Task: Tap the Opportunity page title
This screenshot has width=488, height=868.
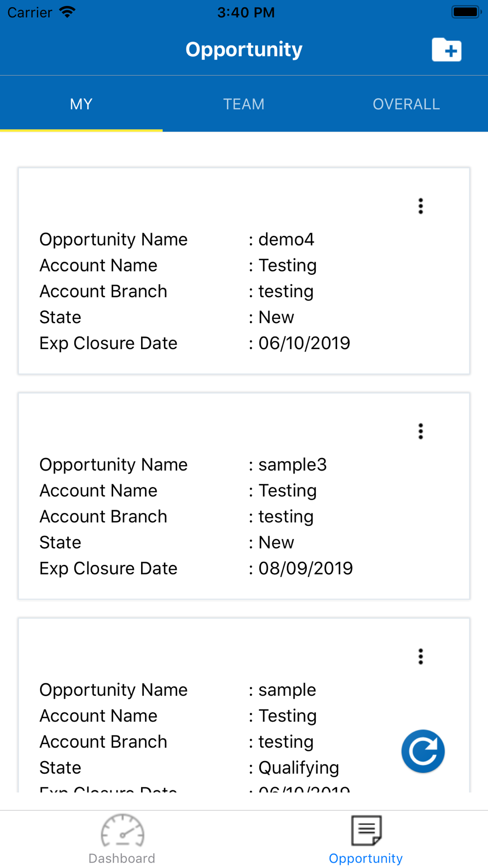Action: [x=244, y=49]
